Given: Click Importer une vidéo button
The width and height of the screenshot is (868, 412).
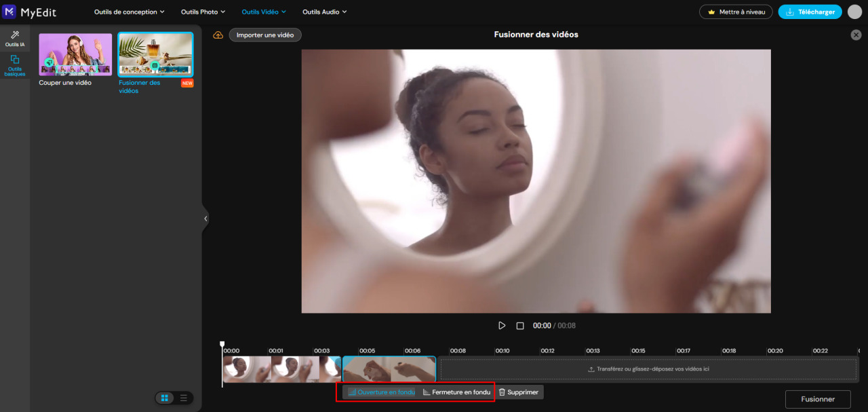Looking at the screenshot, I should click(x=265, y=35).
